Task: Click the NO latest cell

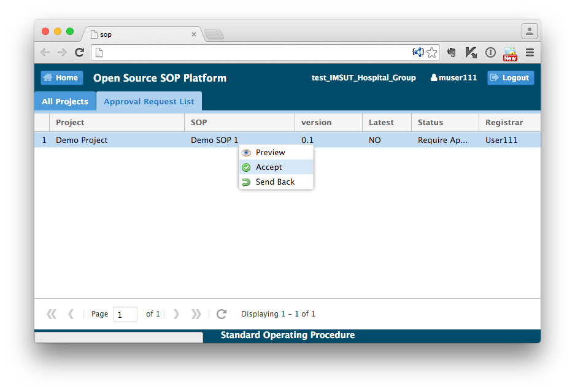Action: (x=387, y=140)
